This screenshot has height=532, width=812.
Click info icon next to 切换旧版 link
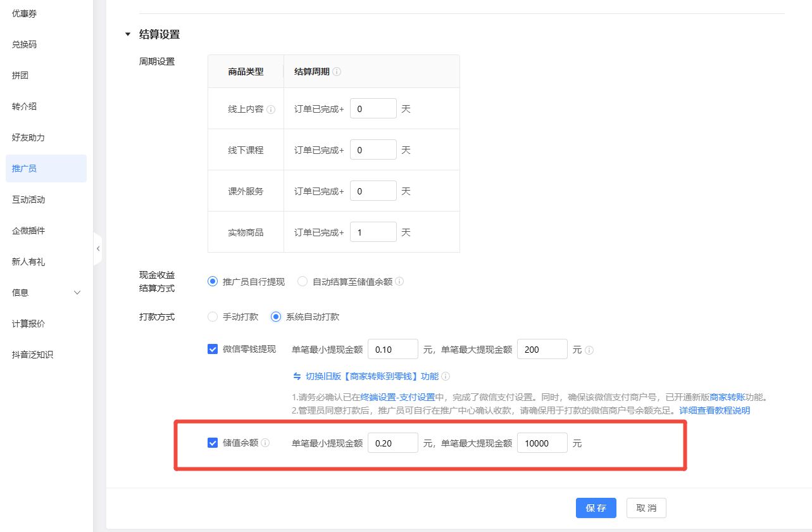[x=446, y=376]
